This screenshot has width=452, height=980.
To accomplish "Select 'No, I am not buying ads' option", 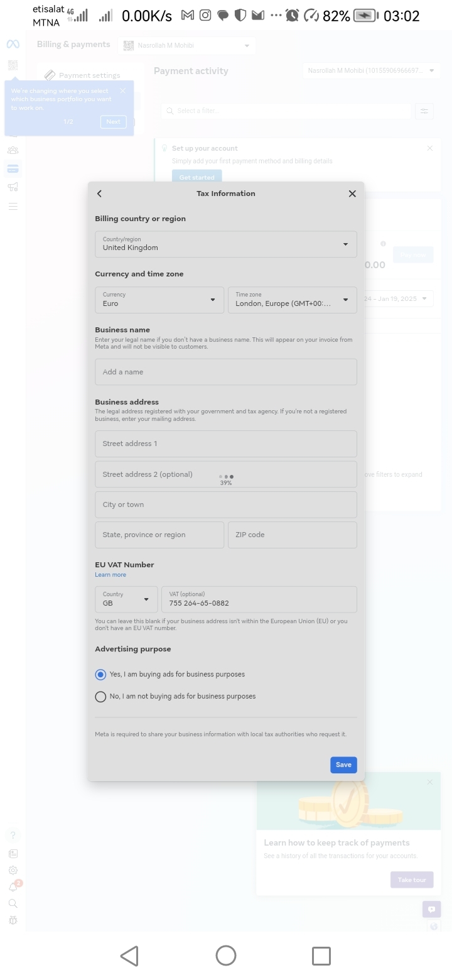I will 100,697.
